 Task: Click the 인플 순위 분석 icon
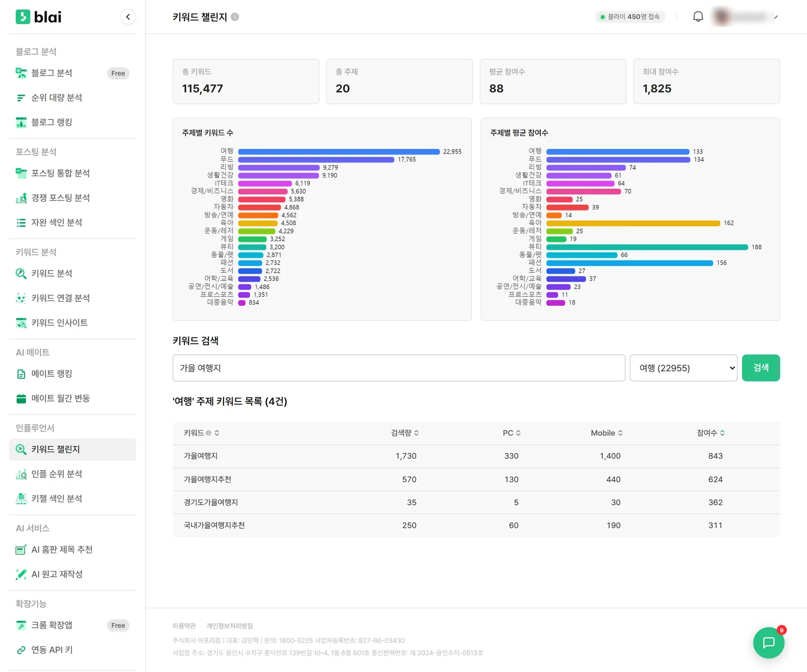coord(21,474)
